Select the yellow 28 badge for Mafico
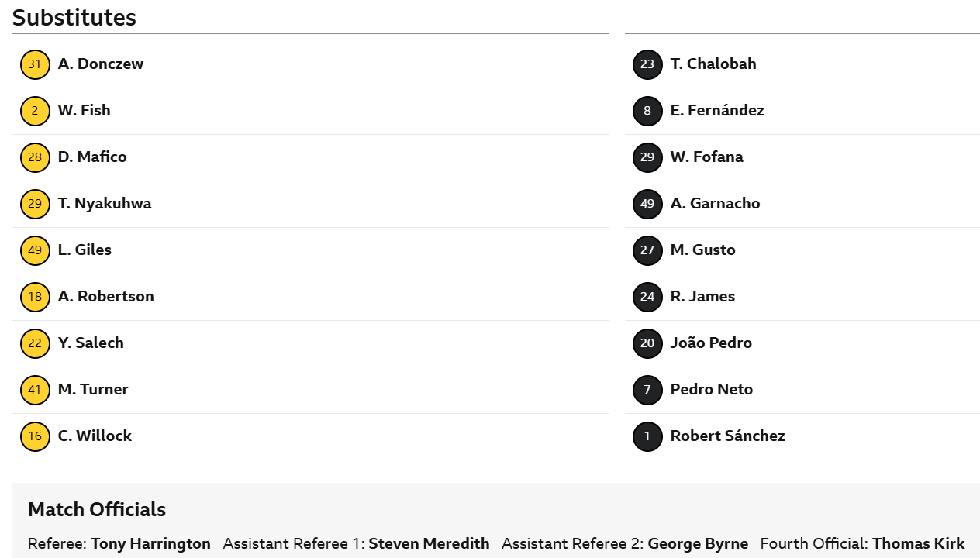The image size is (980, 558). [x=35, y=157]
